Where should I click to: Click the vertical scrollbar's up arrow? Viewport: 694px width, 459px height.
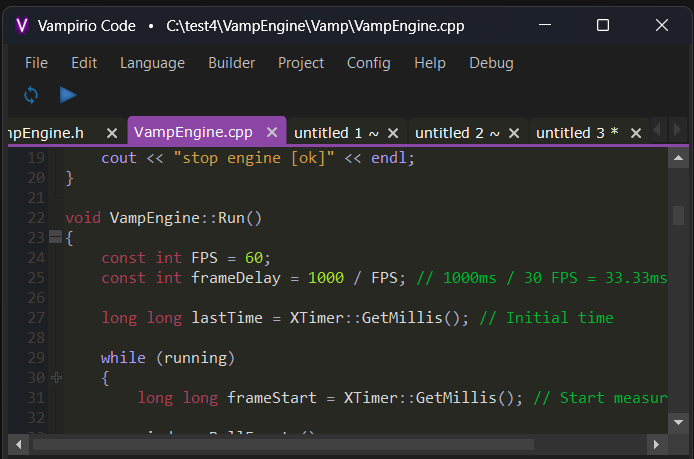point(679,157)
